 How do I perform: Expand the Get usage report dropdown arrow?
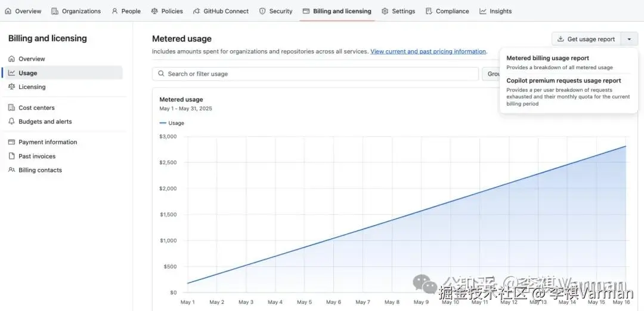629,39
